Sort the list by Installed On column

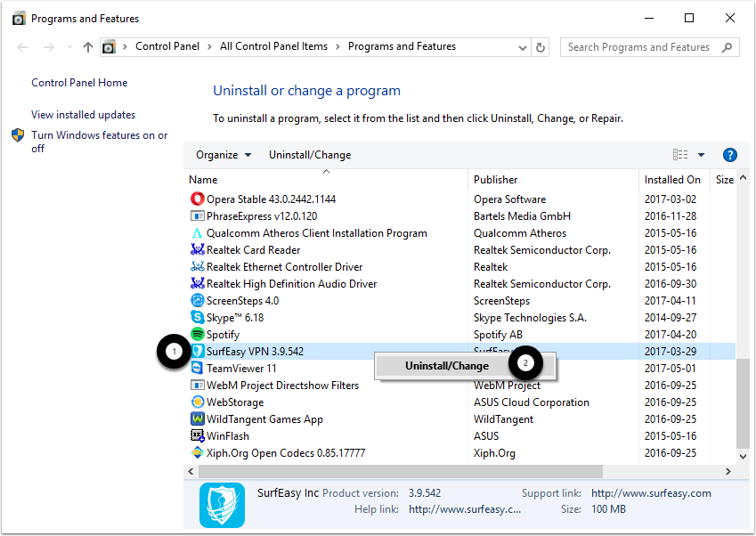pyautogui.click(x=674, y=179)
